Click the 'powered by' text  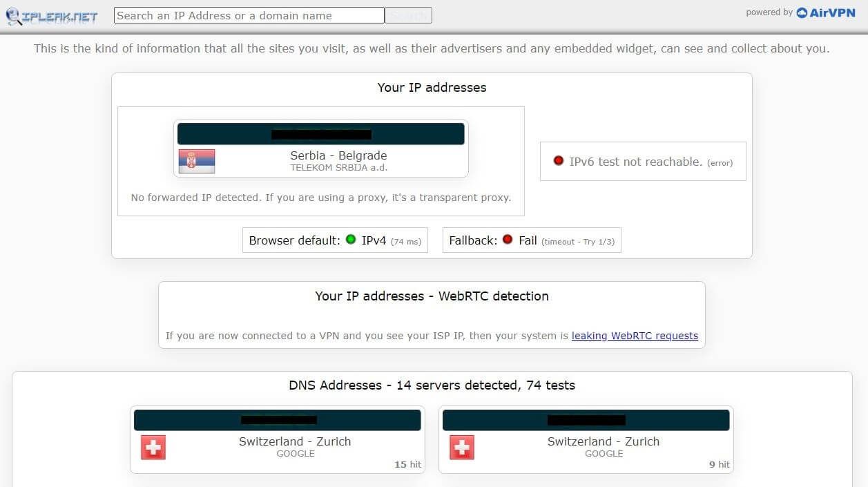(769, 12)
